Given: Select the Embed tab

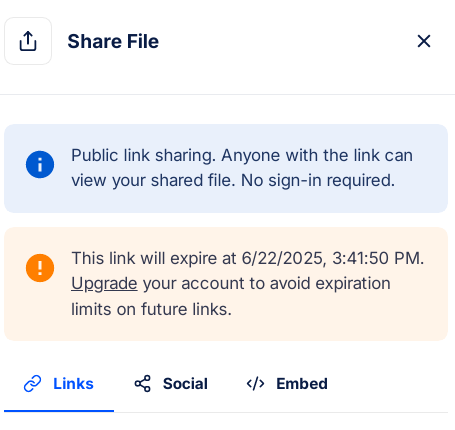Looking at the screenshot, I should tap(287, 384).
